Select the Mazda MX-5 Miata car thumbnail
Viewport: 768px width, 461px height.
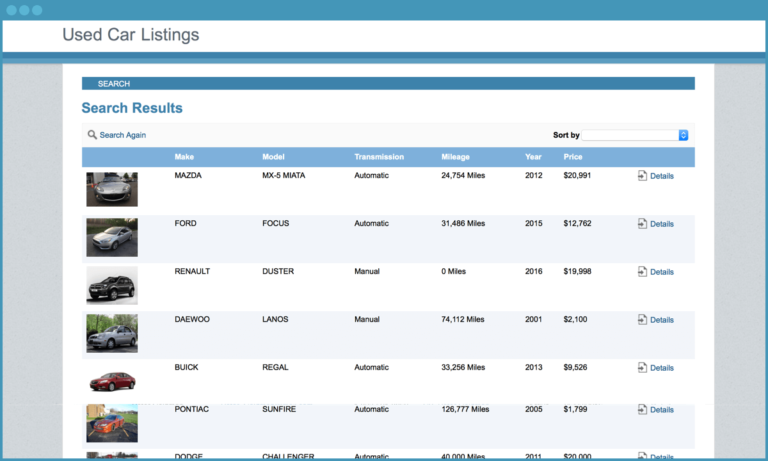pos(112,189)
